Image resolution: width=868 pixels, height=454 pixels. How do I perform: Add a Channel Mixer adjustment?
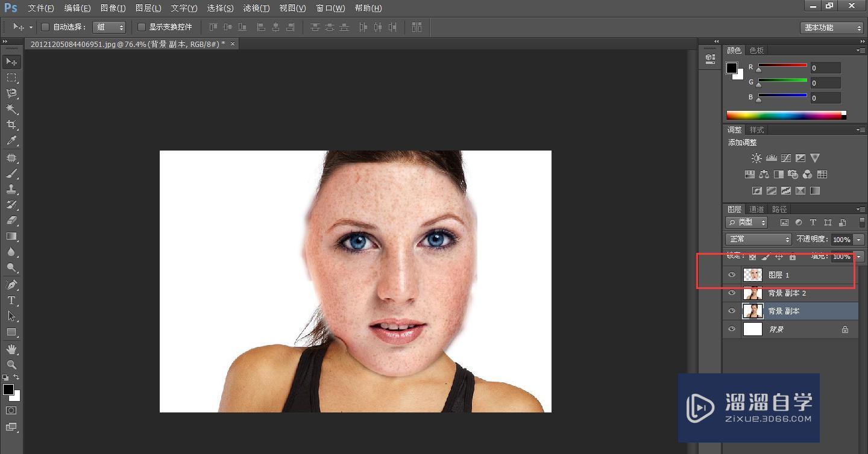coord(807,174)
